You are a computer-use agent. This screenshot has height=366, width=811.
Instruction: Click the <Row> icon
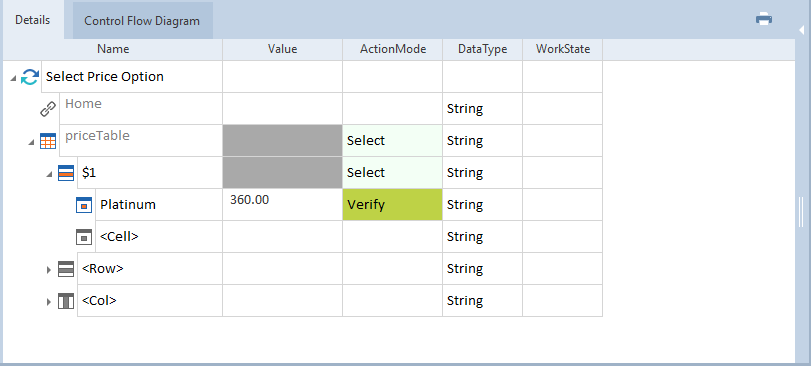[66, 269]
